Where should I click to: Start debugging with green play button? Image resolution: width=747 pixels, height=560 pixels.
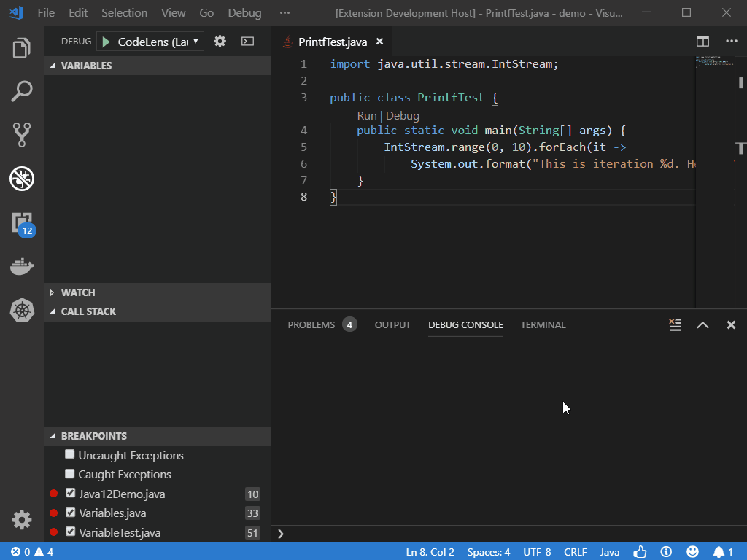coord(107,42)
